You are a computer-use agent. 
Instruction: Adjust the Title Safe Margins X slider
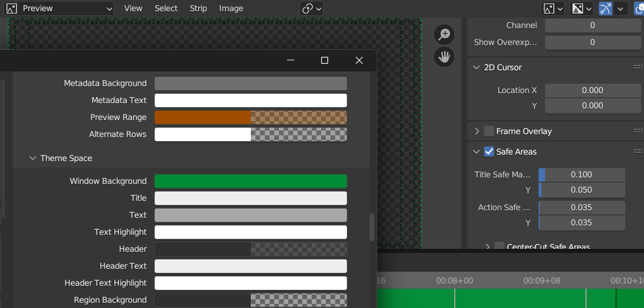[581, 174]
